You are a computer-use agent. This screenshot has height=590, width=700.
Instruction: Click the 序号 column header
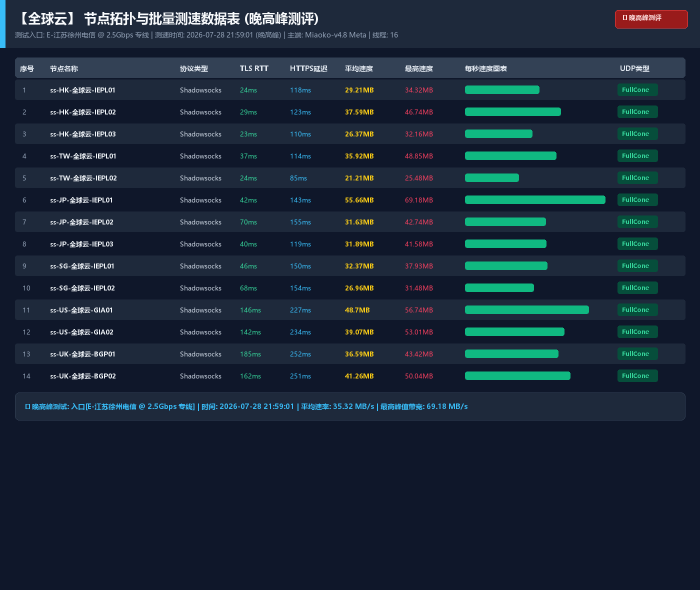click(x=27, y=68)
